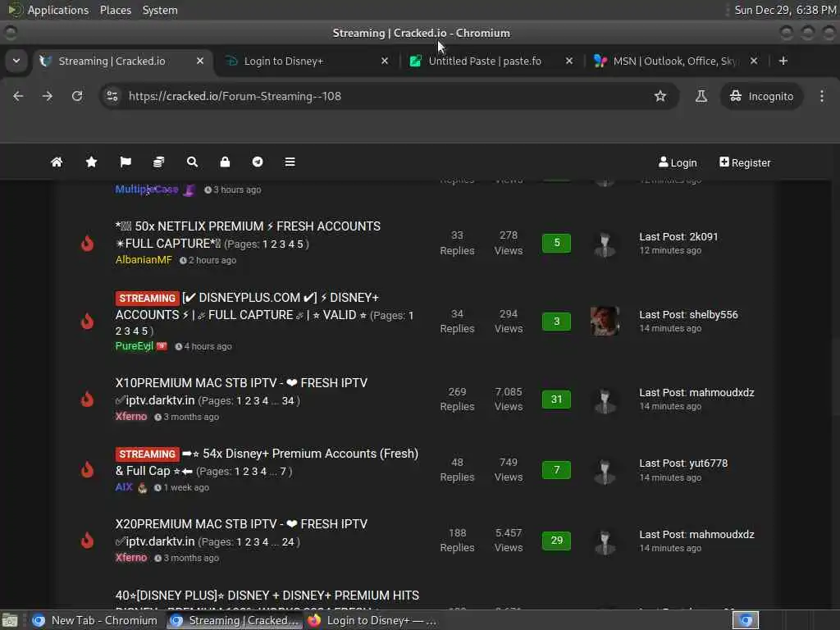Click the show desktop icon in taskbar
The height and width of the screenshot is (630, 840).
10,620
